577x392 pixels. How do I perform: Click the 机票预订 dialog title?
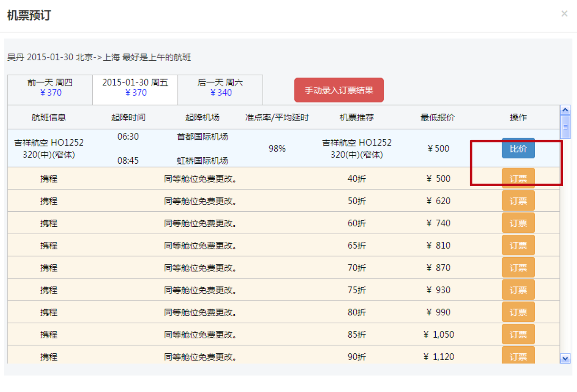pyautogui.click(x=29, y=15)
